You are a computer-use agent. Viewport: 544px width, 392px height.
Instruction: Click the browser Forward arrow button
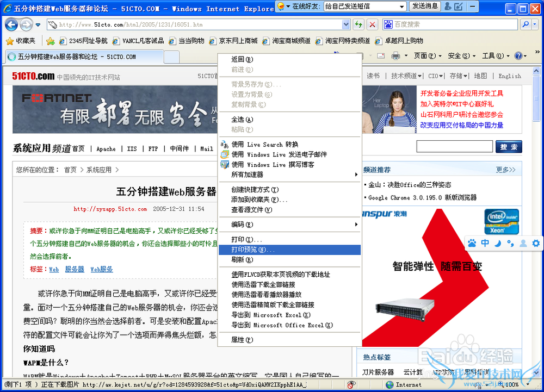click(26, 24)
